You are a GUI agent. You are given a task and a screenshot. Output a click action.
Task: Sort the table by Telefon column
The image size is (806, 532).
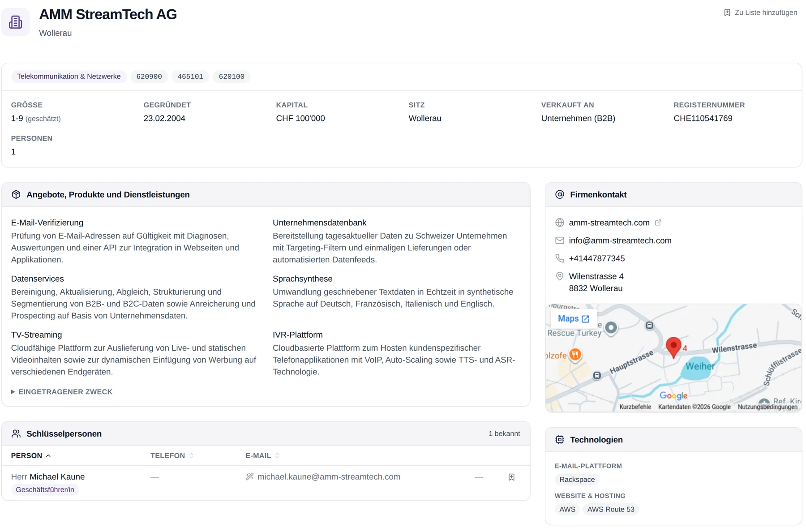tap(172, 455)
